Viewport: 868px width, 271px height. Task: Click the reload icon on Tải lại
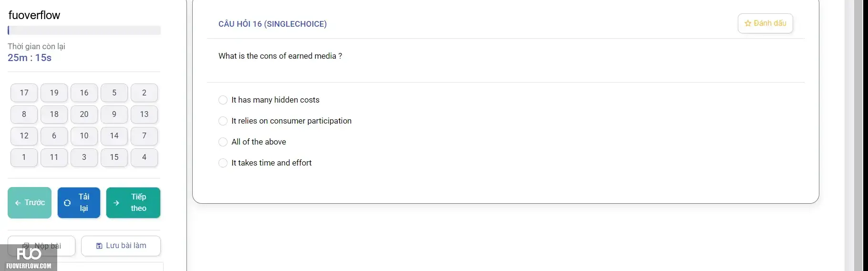(x=67, y=203)
